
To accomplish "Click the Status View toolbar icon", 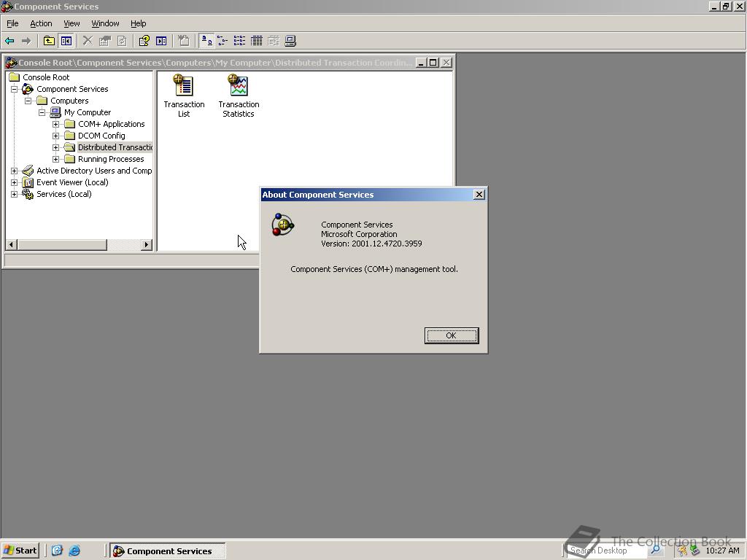I will click(x=274, y=41).
